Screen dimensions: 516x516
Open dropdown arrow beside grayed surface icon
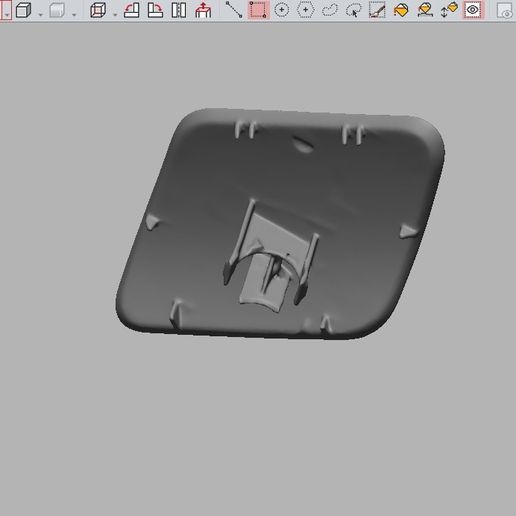click(74, 14)
